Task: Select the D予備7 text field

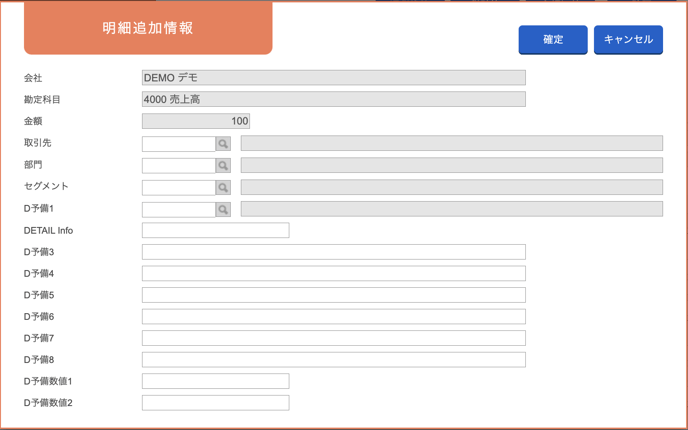Action: click(x=334, y=338)
